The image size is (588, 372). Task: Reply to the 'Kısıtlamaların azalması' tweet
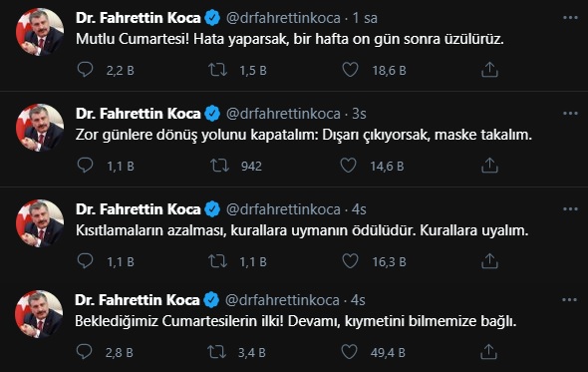coord(85,261)
